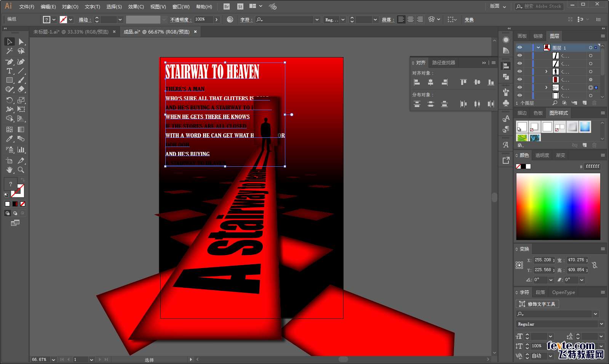Select the Type tool

tap(10, 71)
